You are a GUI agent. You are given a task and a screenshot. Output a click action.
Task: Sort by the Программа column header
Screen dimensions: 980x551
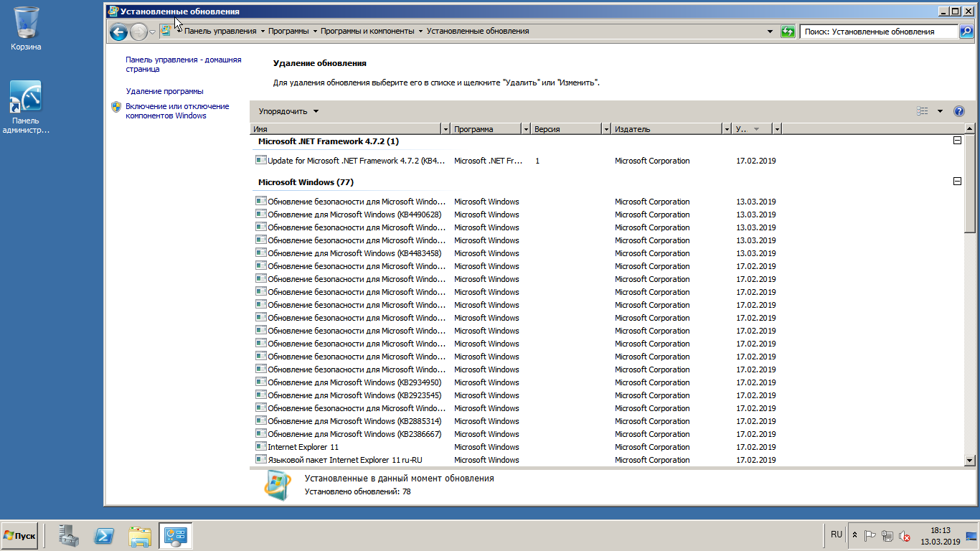[486, 129]
